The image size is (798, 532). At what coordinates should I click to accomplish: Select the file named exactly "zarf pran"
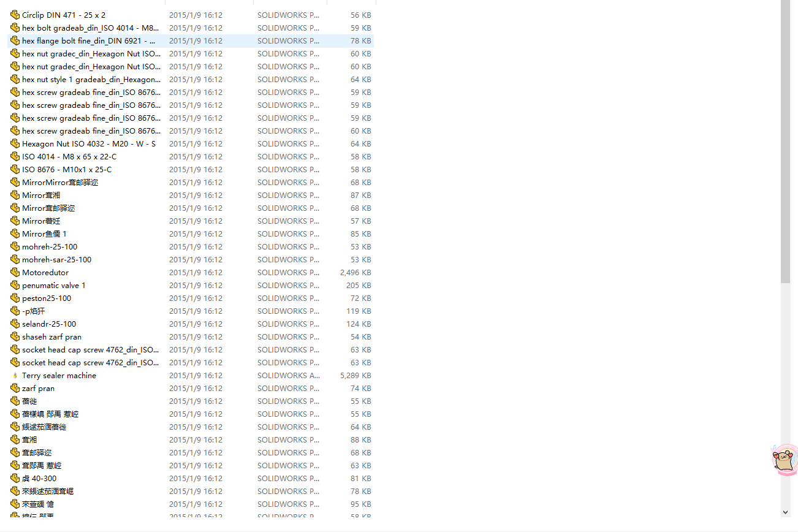coord(38,388)
